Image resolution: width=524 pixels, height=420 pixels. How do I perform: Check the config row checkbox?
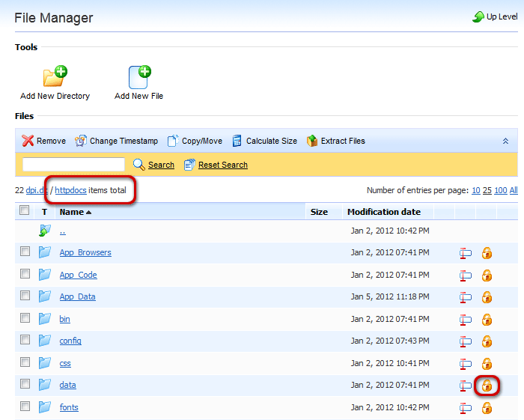tap(25, 340)
